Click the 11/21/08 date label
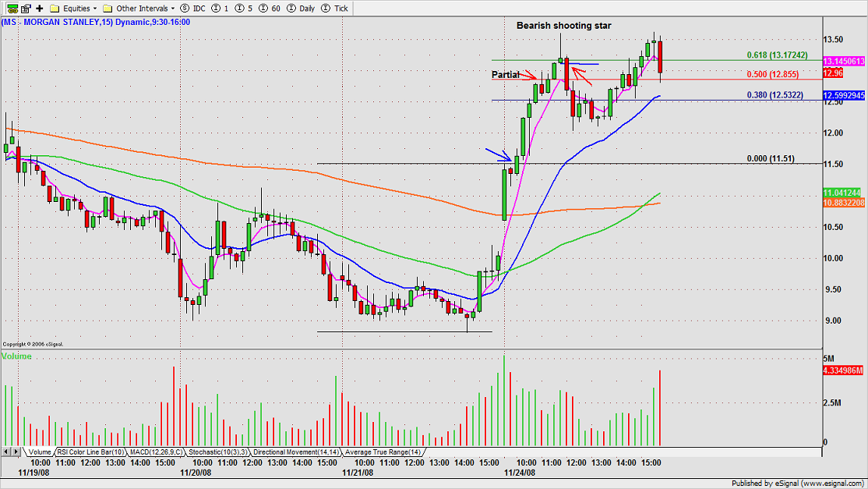 click(357, 473)
